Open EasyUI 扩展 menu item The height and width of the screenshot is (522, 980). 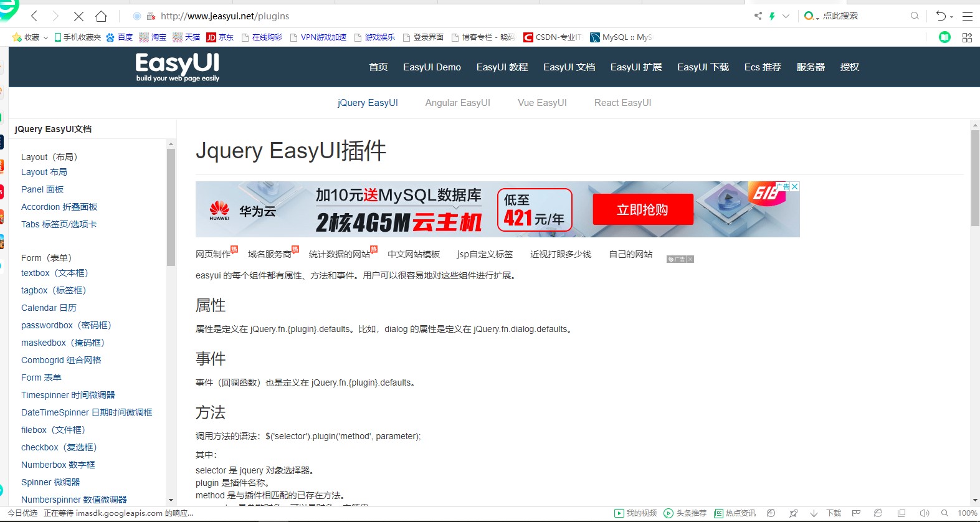point(636,67)
